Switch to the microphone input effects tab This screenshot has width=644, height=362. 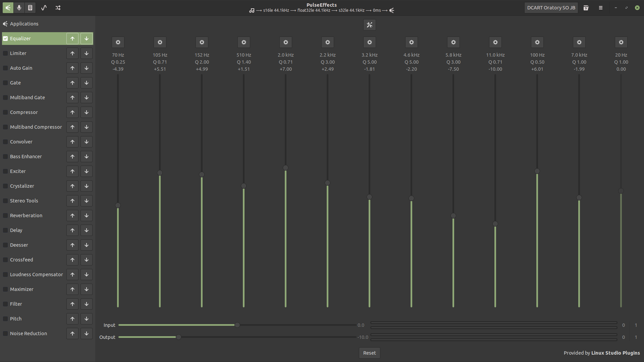tap(19, 8)
